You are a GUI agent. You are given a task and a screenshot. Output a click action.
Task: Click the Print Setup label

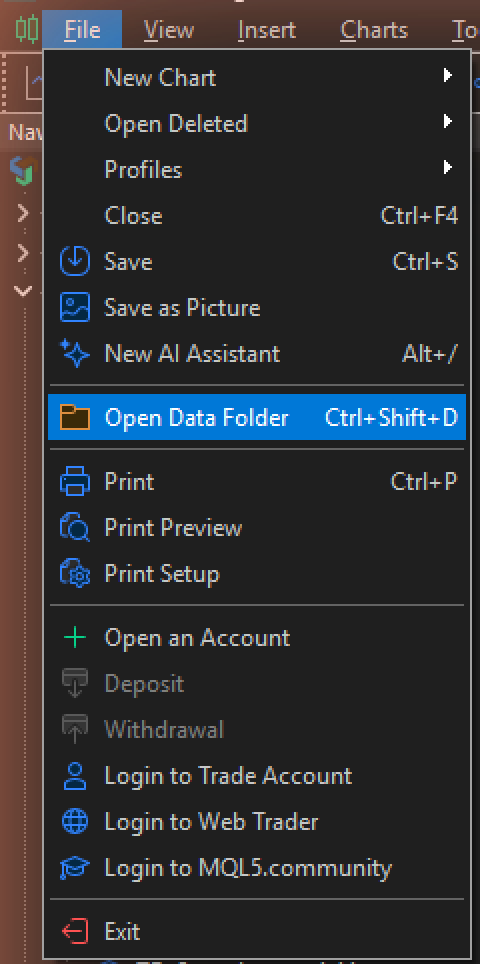pyautogui.click(x=162, y=574)
